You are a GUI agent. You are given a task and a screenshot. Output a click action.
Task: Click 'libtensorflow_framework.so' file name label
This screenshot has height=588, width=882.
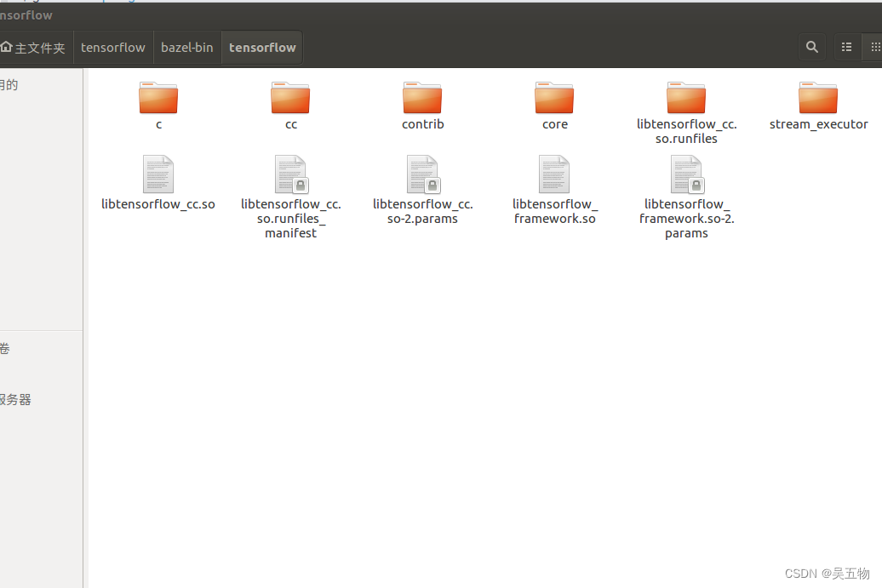(x=554, y=211)
